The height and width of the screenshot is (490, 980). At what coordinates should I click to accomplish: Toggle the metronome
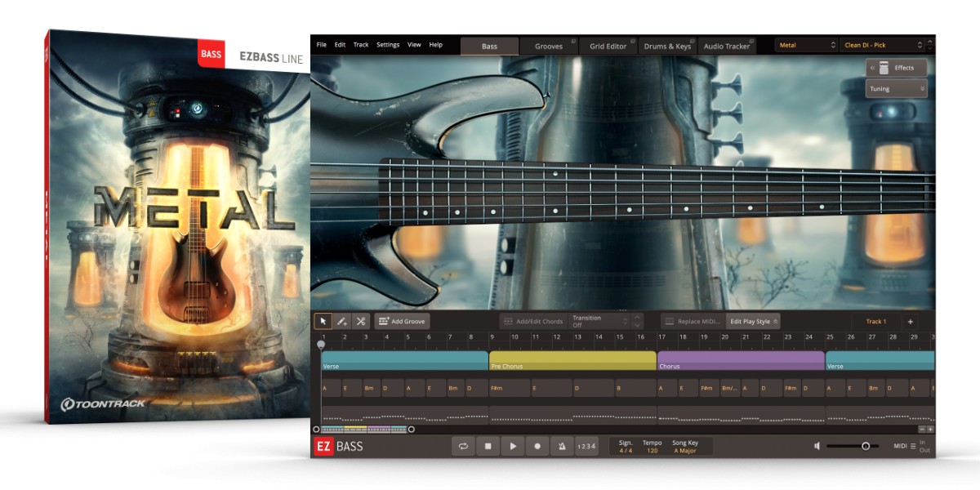coord(562,446)
